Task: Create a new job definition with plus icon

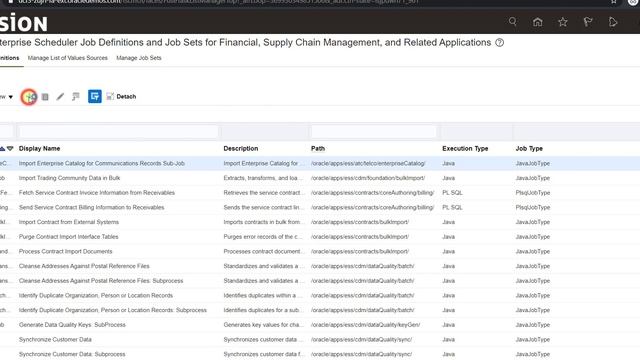Action: point(29,97)
